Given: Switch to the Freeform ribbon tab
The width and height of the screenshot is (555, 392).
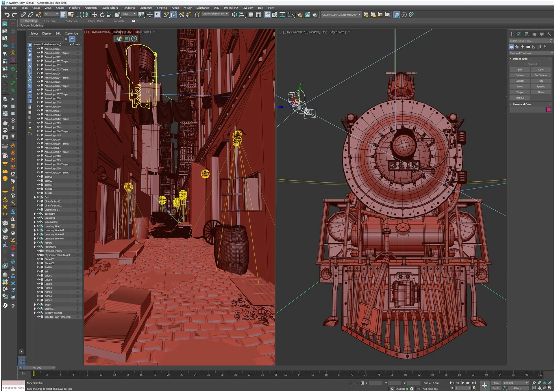Looking at the screenshot, I should (x=50, y=21).
